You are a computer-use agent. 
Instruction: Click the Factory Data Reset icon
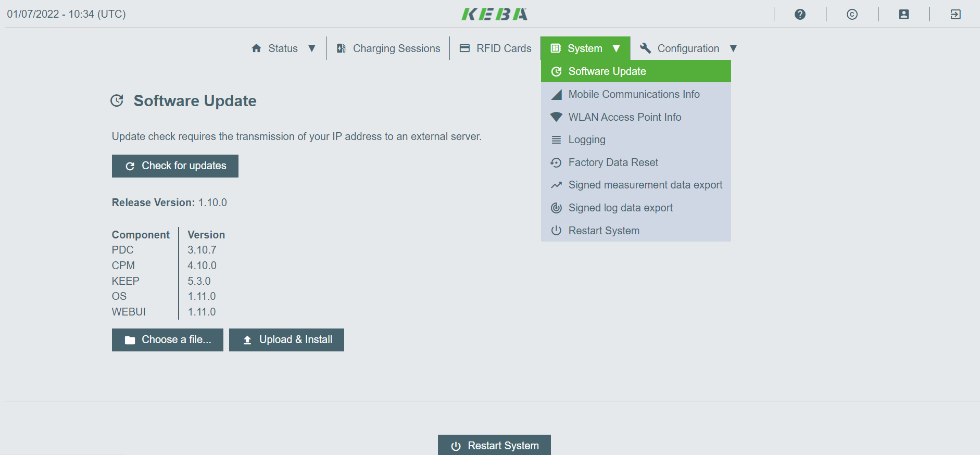556,162
